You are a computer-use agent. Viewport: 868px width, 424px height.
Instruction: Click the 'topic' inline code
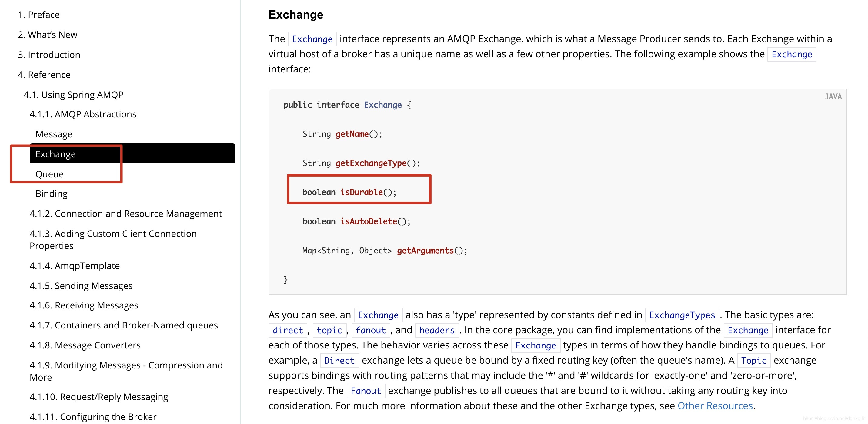coord(329,330)
